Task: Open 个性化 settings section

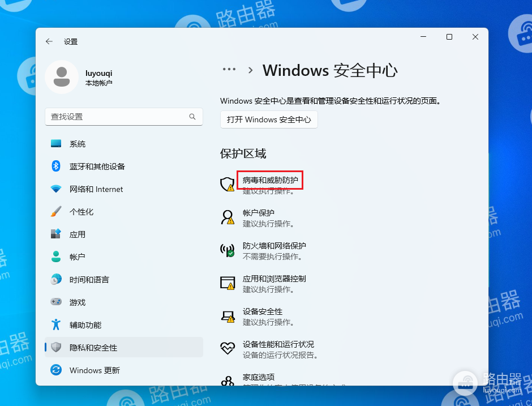Action: [x=81, y=212]
